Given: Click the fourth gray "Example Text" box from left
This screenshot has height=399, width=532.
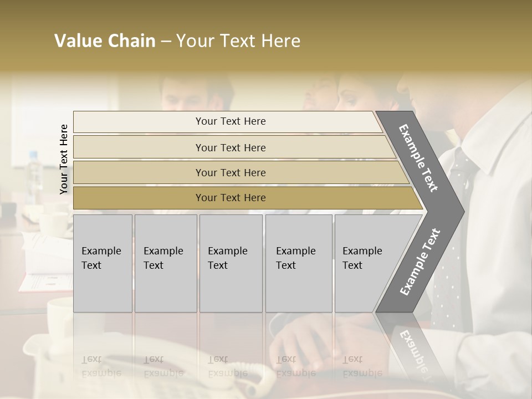Looking at the screenshot, I should pyautogui.click(x=298, y=263).
